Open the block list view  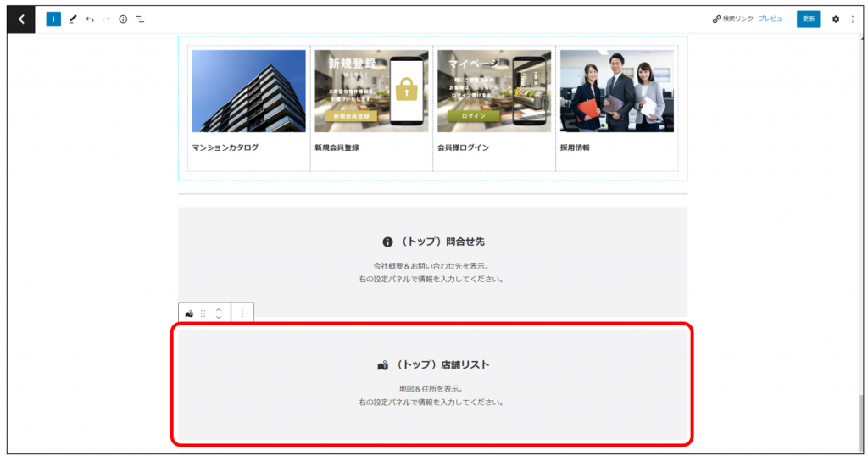[140, 19]
